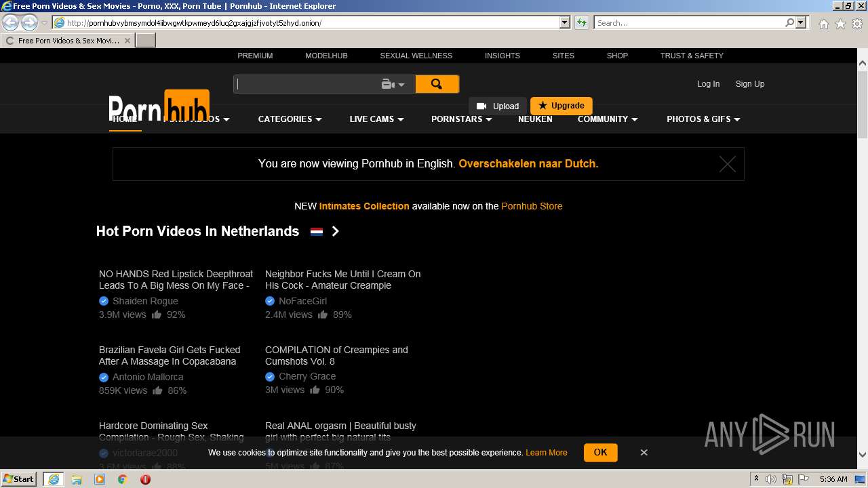The width and height of the screenshot is (868, 488).
Task: Click the thumbs-up icon next to 86%
Action: tap(157, 390)
